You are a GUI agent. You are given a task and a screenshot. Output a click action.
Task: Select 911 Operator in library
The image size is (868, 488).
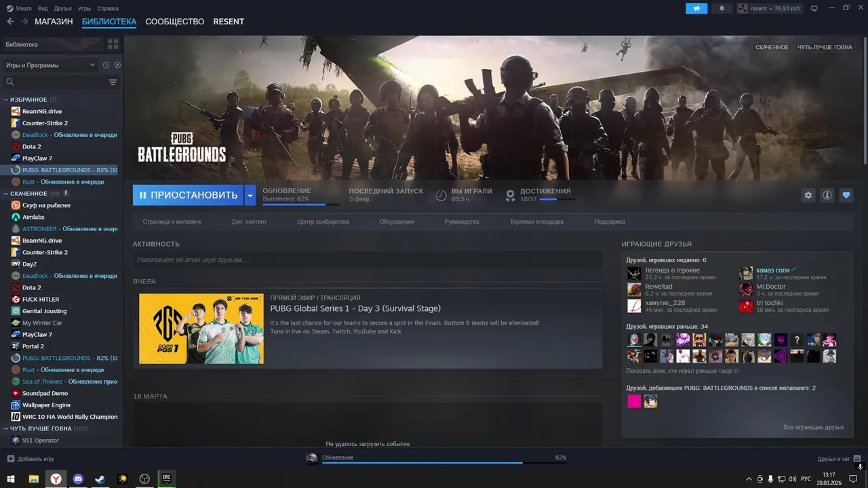41,441
